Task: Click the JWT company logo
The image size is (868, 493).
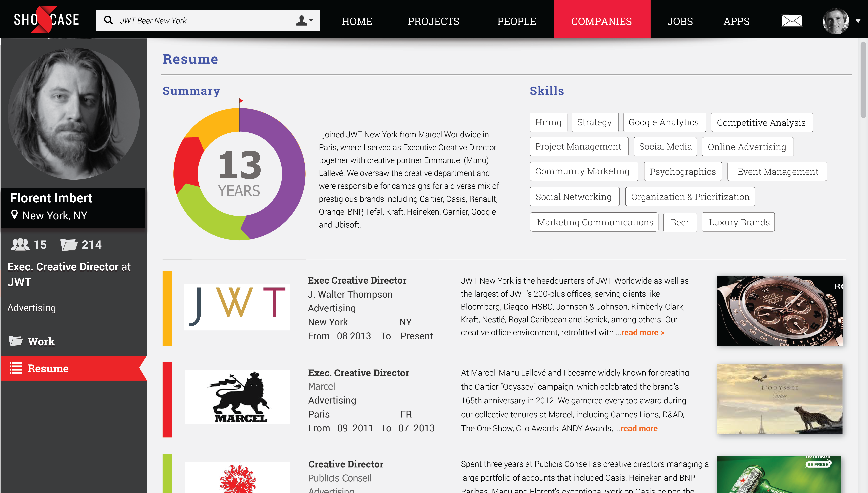Action: (x=237, y=307)
